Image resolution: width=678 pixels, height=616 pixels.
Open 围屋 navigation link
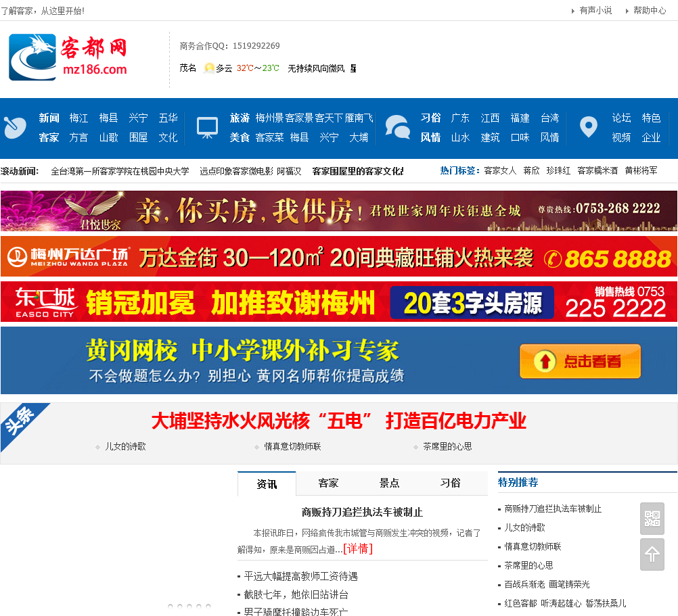[138, 137]
